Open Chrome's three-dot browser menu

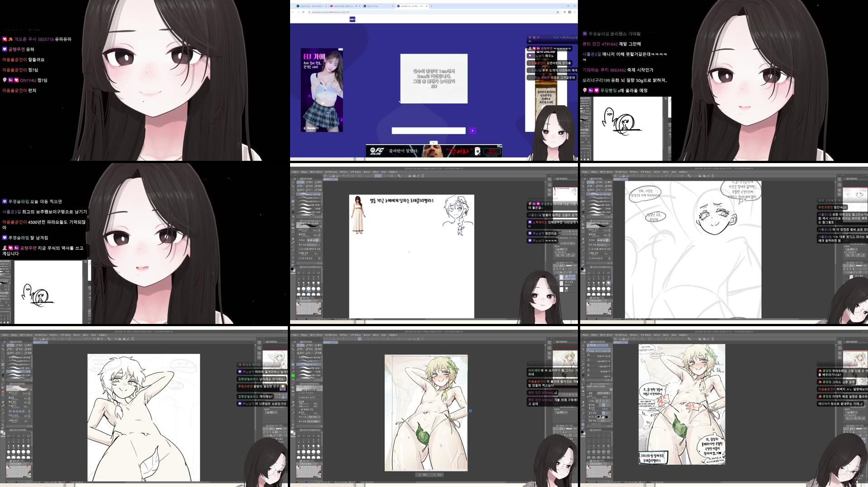575,12
